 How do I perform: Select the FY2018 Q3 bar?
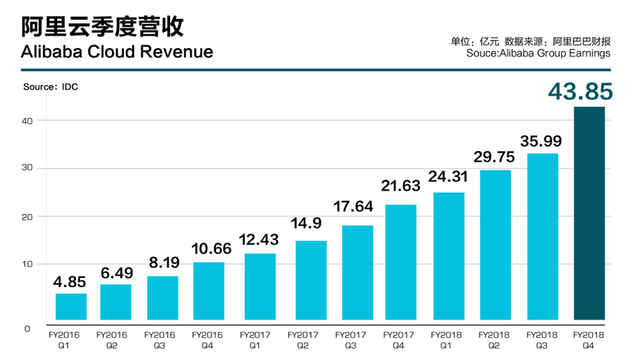click(x=543, y=236)
